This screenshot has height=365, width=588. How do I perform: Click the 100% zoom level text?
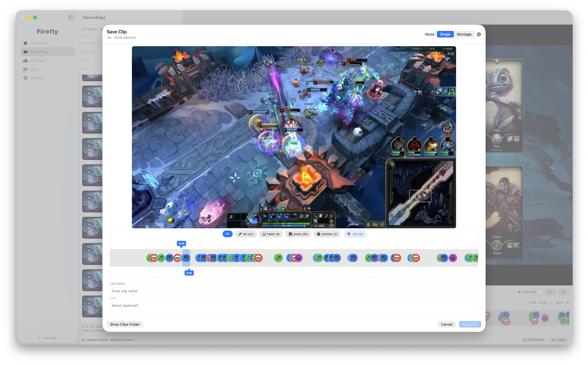559,303
